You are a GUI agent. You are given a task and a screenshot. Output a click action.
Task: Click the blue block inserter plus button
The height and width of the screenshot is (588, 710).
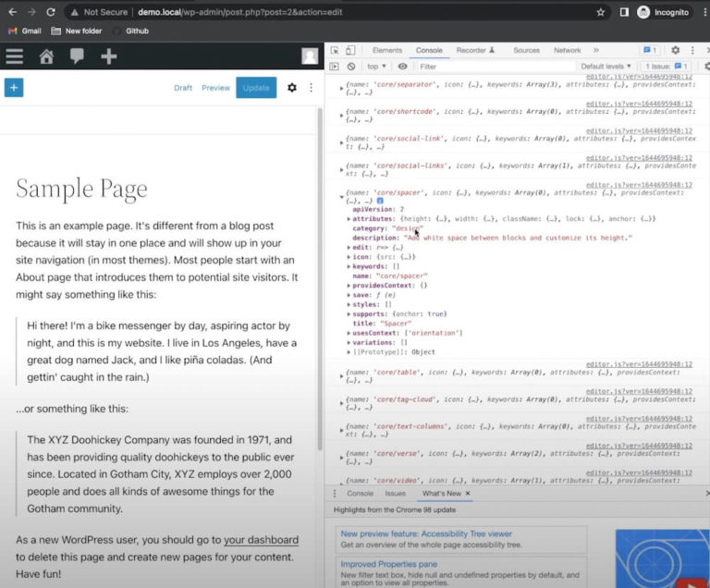[14, 88]
